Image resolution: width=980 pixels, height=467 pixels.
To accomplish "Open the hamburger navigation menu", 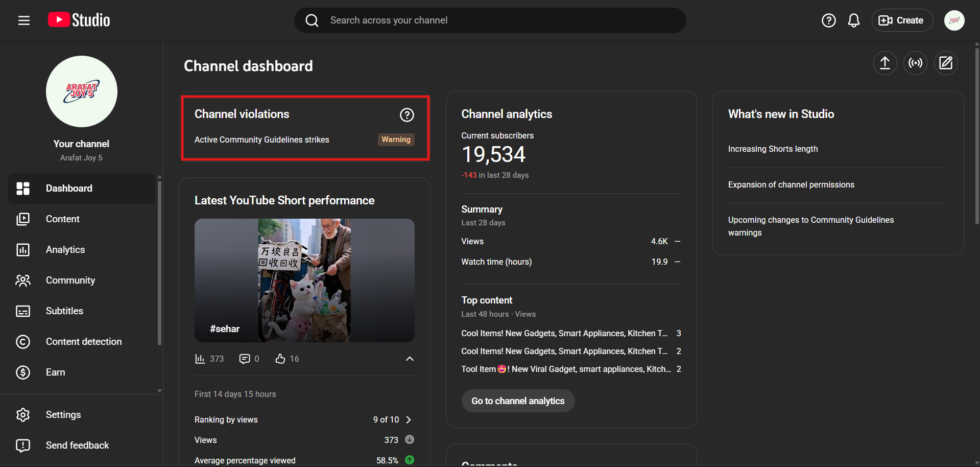I will (x=24, y=20).
